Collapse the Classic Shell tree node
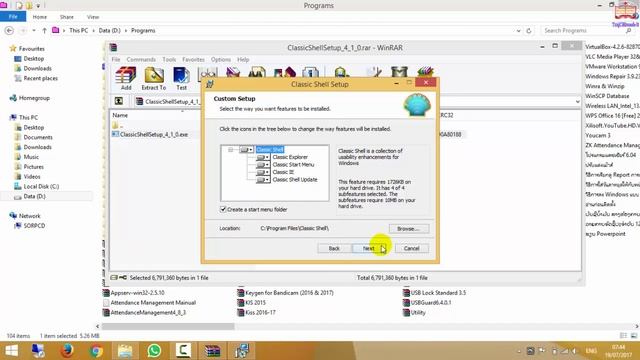Screen dimensions: 640x360 click(x=231, y=150)
